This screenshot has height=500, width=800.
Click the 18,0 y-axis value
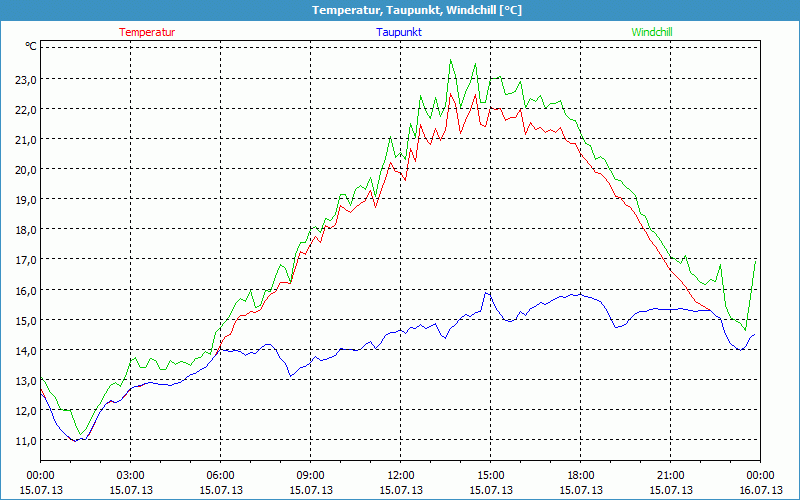28,230
